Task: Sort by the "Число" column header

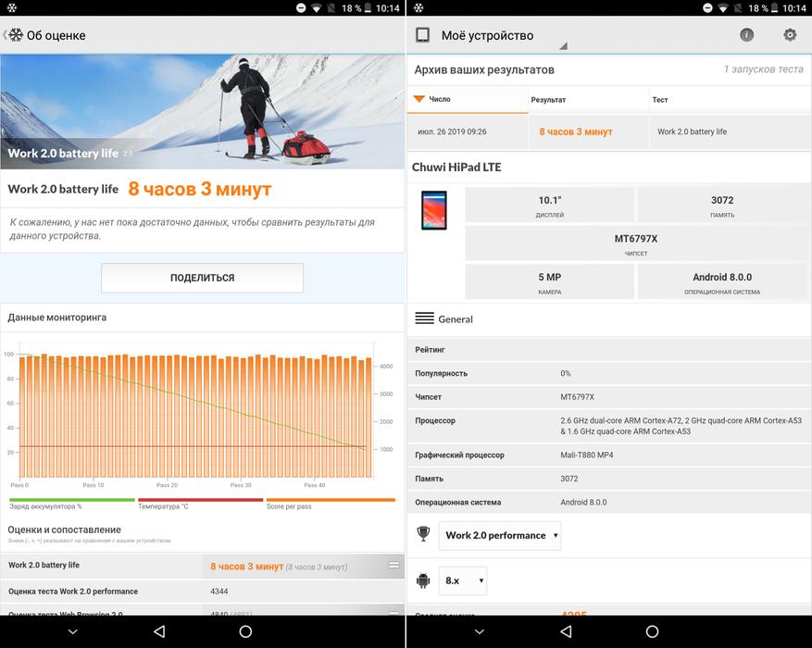Action: (467, 99)
